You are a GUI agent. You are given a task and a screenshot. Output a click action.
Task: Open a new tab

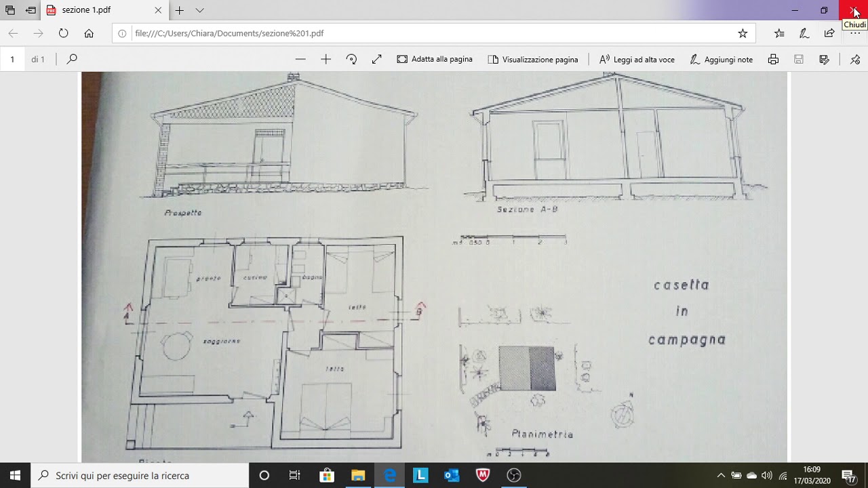(180, 10)
